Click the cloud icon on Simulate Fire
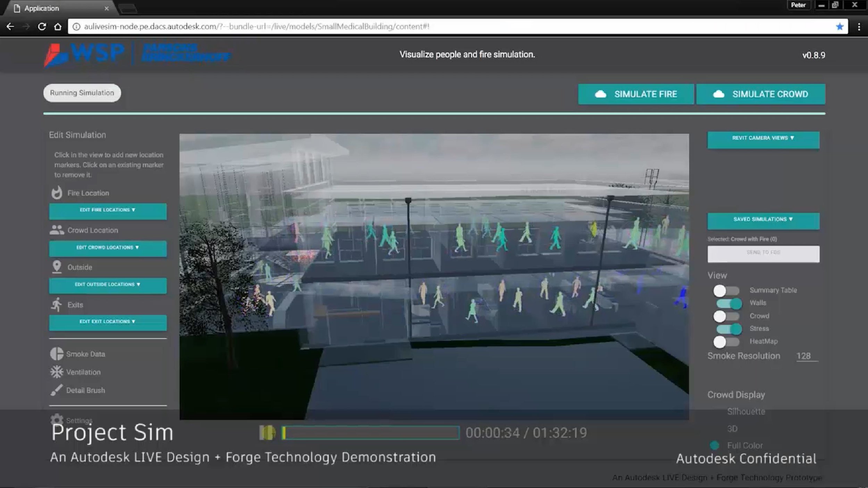The image size is (868, 488). [x=600, y=94]
